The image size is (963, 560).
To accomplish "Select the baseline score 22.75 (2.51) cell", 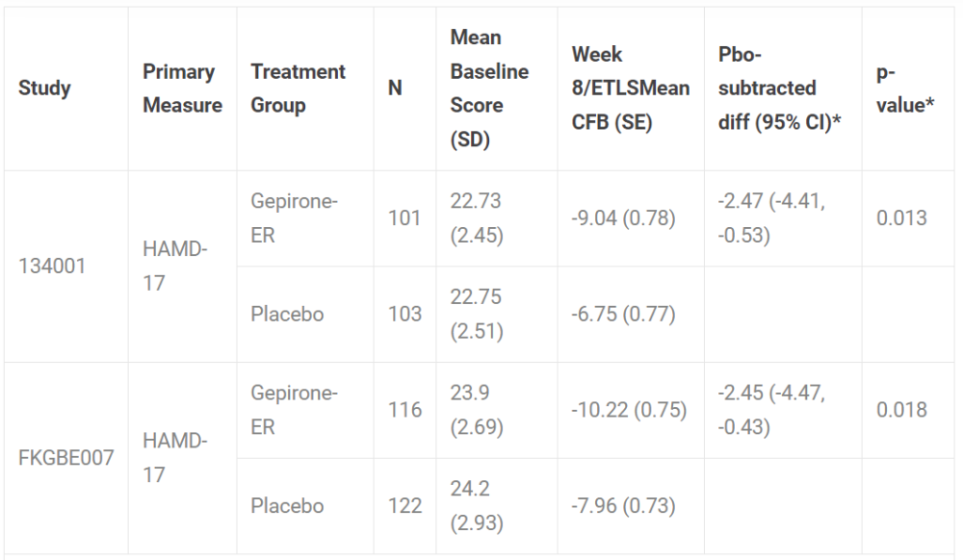I will pos(477,314).
